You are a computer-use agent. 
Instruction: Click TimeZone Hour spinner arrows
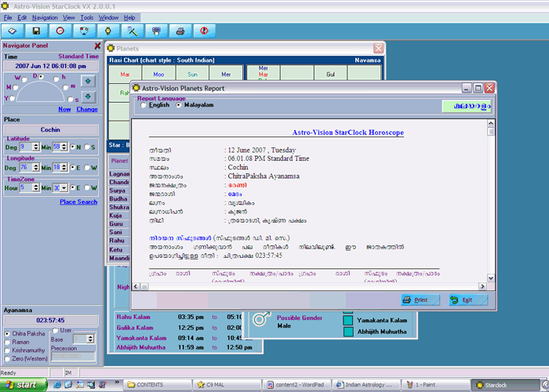36,188
